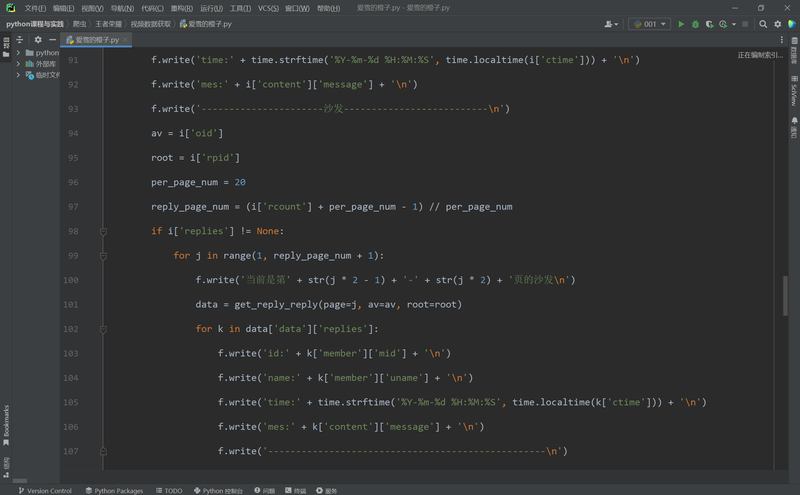Open 问题 problems tool window
The width and height of the screenshot is (800, 495).
tap(264, 490)
